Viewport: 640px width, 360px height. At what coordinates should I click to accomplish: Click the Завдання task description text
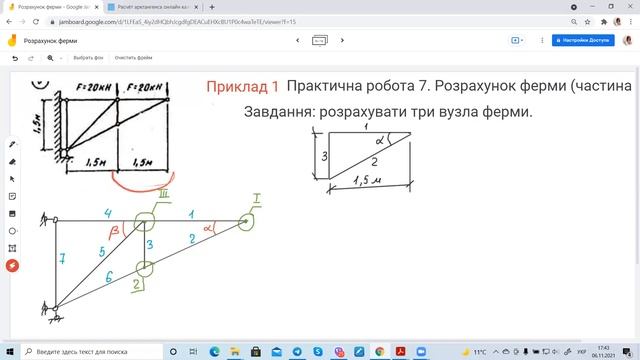click(x=388, y=111)
